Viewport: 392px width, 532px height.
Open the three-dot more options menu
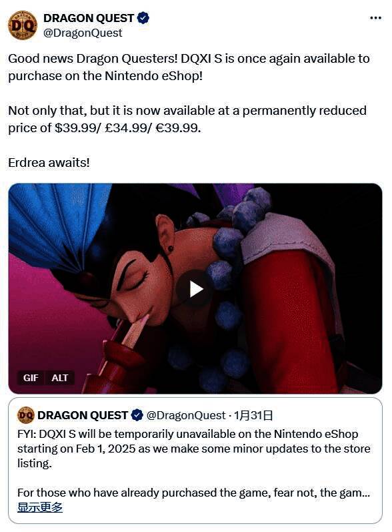pyautogui.click(x=375, y=18)
